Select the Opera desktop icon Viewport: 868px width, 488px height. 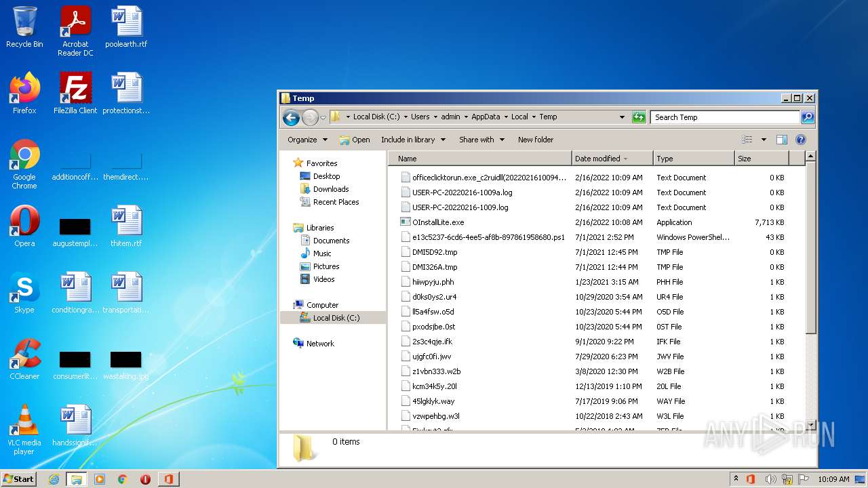pos(24,226)
